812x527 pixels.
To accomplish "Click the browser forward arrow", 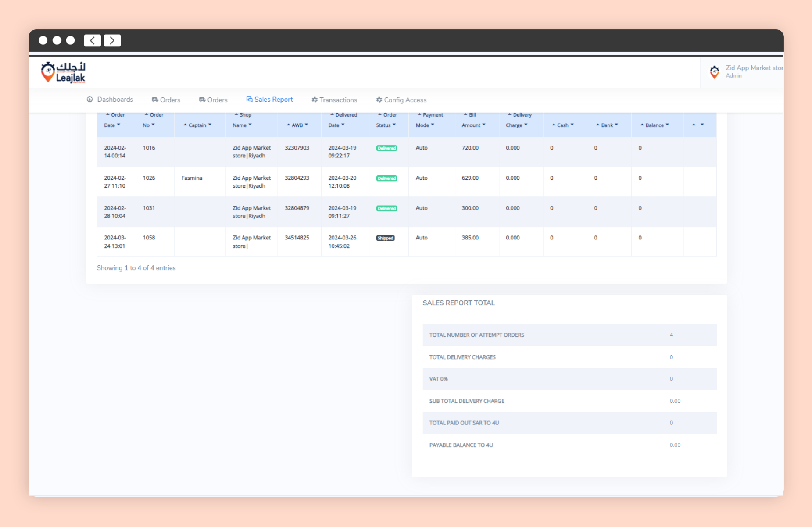I will 112,40.
